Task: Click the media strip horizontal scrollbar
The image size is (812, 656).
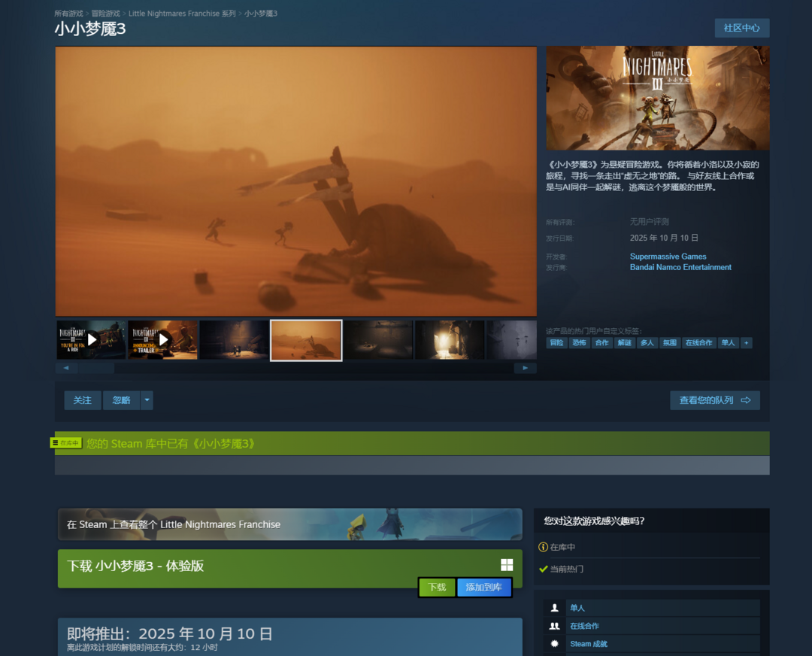Action: 96,368
